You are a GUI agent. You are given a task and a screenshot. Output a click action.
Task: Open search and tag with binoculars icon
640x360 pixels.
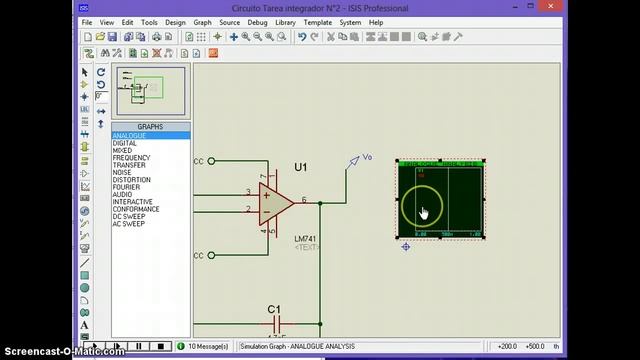click(x=105, y=53)
